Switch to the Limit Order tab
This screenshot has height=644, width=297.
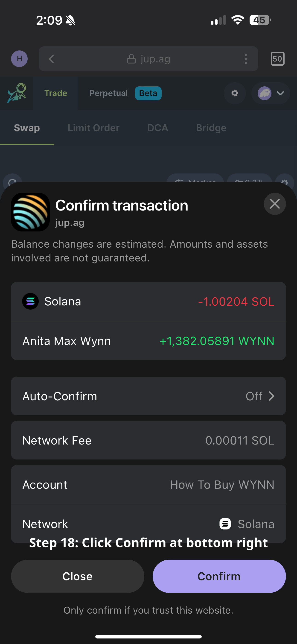pos(93,128)
